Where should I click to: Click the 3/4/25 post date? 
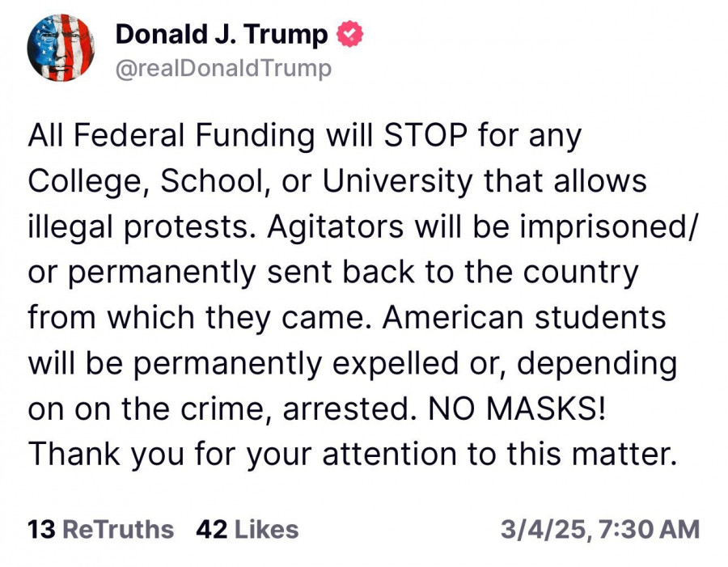coord(541,530)
